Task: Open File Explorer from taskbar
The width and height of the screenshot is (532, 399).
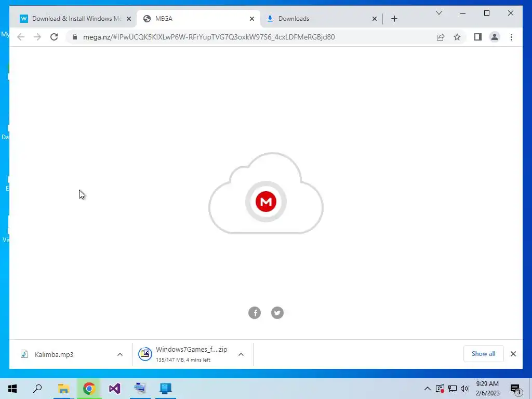Action: pos(63,389)
